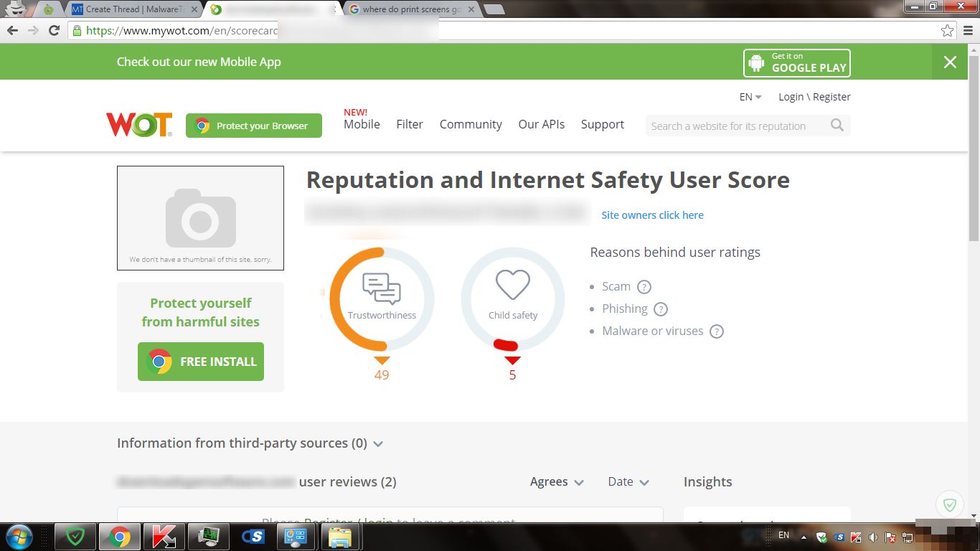Switch to the Create Thread MalwareTips tab

click(x=133, y=9)
